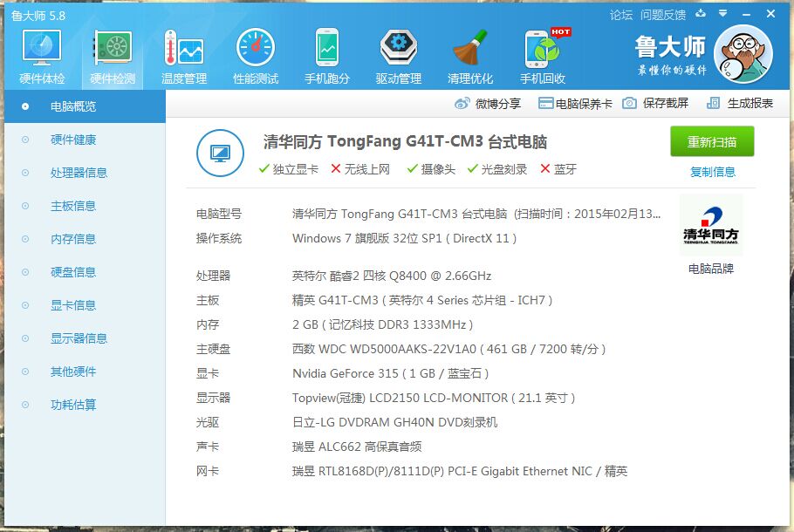
Task: Open 手机跑分 phone benchmark
Action: tap(327, 57)
